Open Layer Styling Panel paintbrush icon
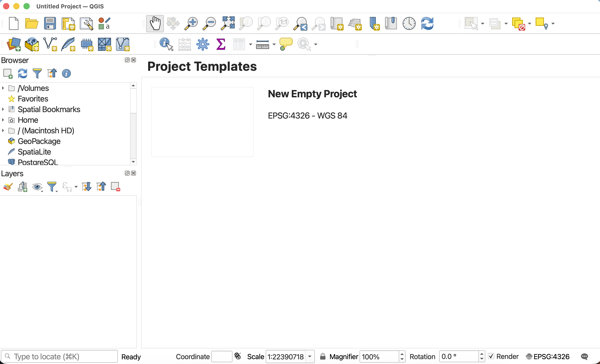This screenshot has height=364, width=600. tap(8, 187)
